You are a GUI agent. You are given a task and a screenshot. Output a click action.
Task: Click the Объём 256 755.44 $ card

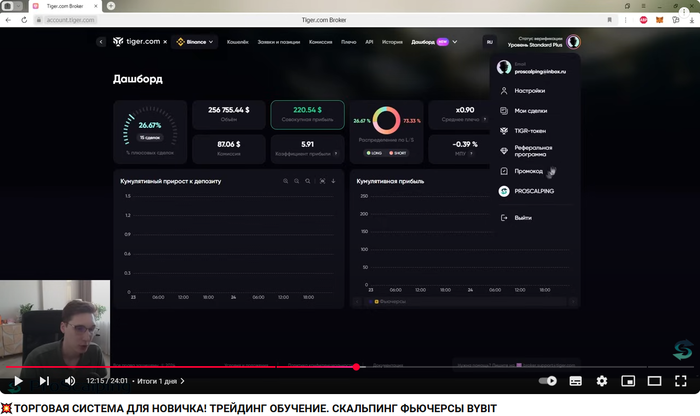229,115
